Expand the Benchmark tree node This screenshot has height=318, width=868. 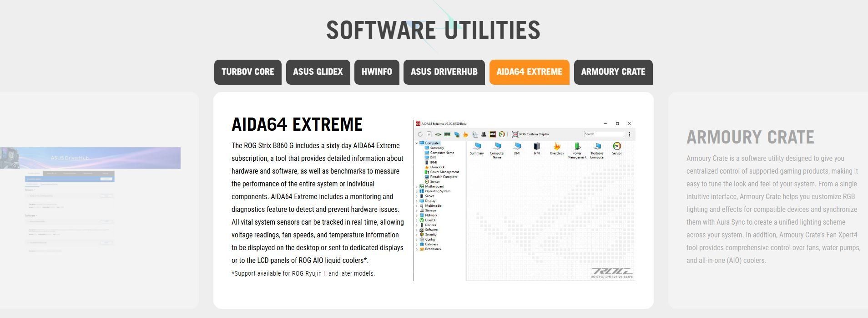coord(416,249)
